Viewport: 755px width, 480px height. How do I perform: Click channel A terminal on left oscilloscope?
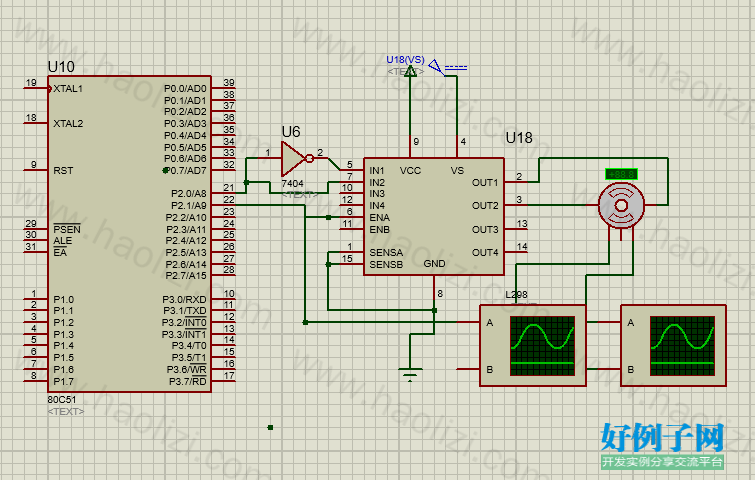(x=490, y=323)
